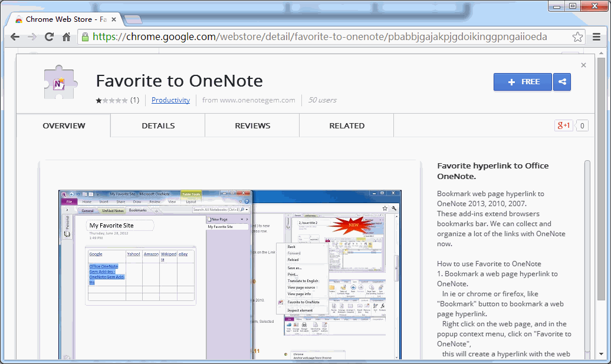Select the OVERVIEW tab
The image size is (611, 364).
pyautogui.click(x=64, y=125)
